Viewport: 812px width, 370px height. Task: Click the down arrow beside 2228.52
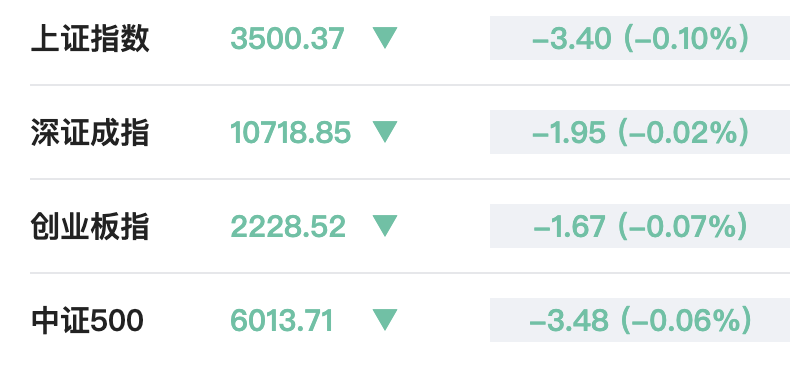[x=385, y=226]
